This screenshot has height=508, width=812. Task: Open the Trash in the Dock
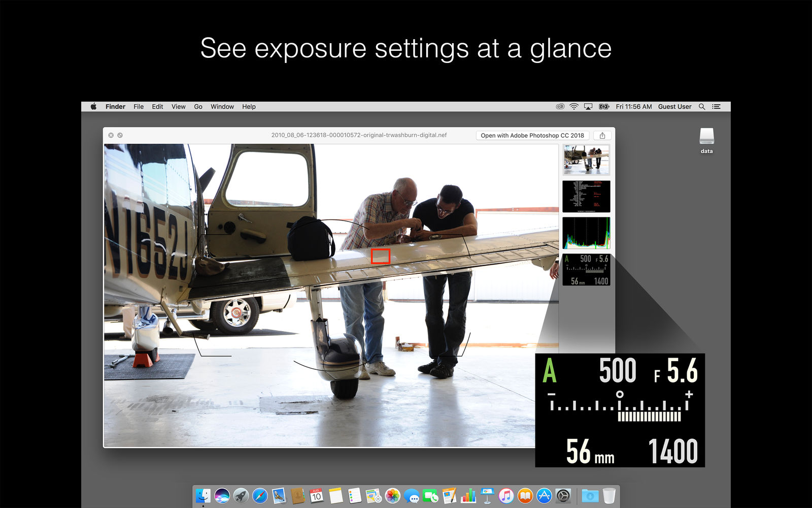click(609, 495)
